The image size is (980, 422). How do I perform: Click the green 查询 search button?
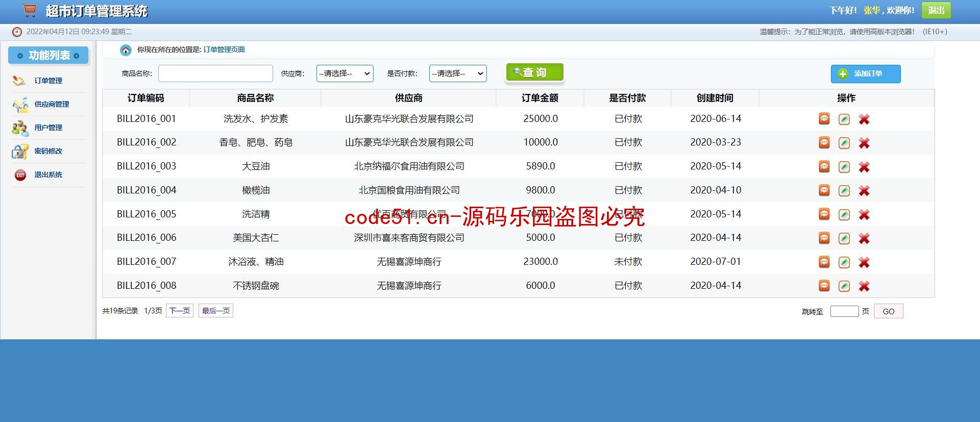(535, 72)
